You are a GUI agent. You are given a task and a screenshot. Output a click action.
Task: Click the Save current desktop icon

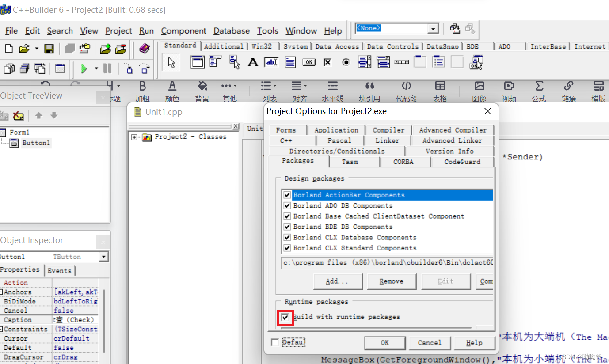click(455, 28)
